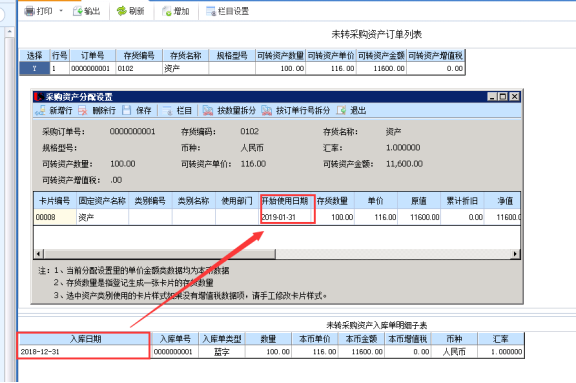Click the empty 使用部门 cell in card row
Viewport: 576px width, 383px height.
(x=237, y=217)
